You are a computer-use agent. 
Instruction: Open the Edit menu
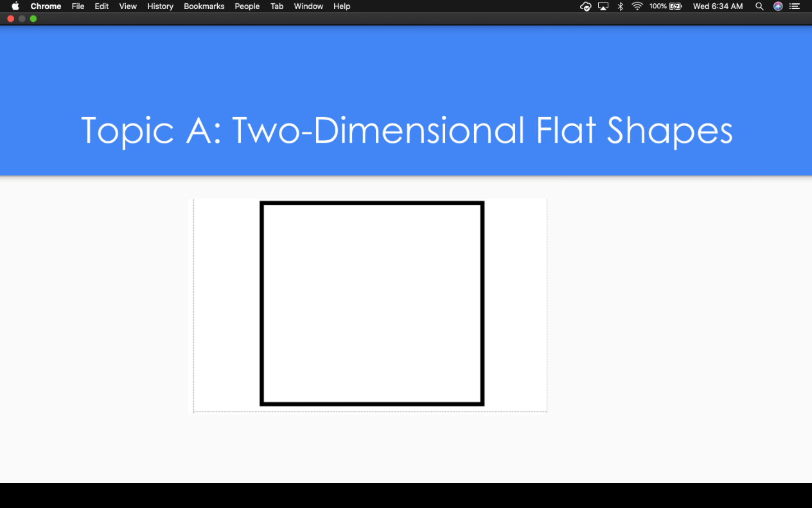[x=101, y=6]
